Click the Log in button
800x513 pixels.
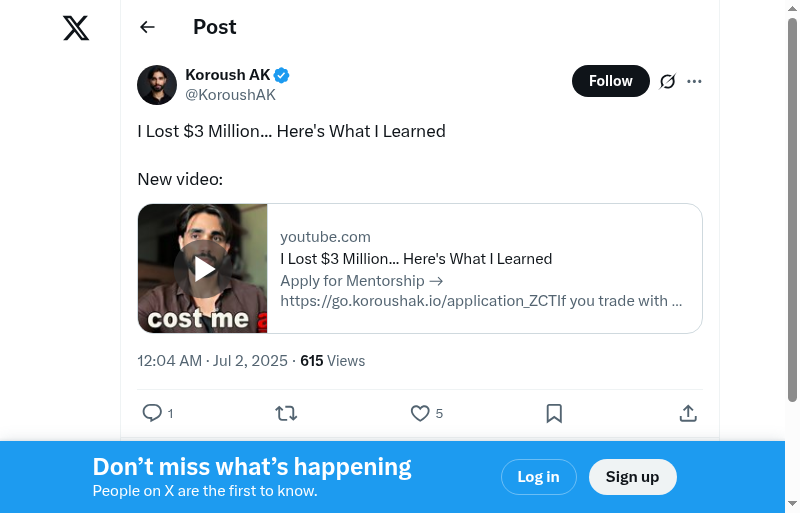(538, 477)
